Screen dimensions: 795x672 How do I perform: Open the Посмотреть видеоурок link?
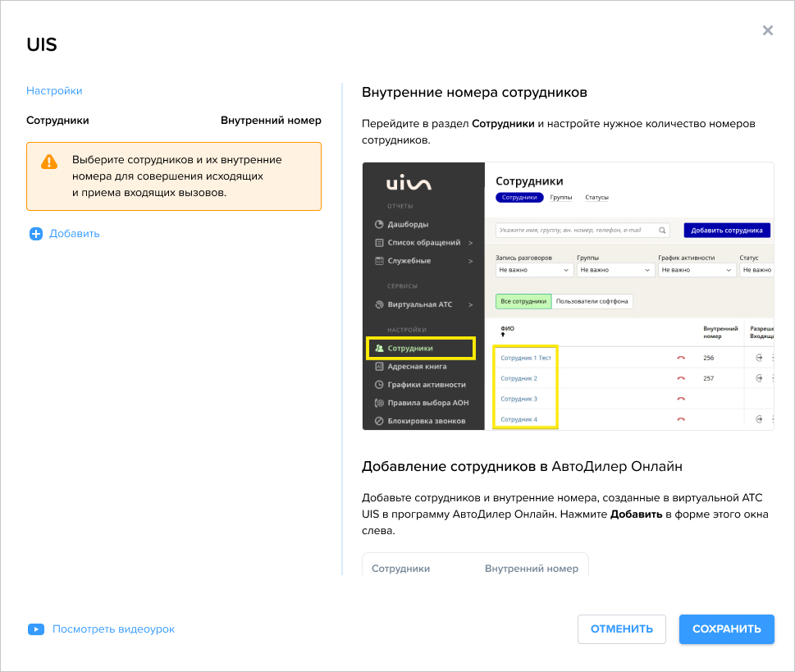click(113, 629)
